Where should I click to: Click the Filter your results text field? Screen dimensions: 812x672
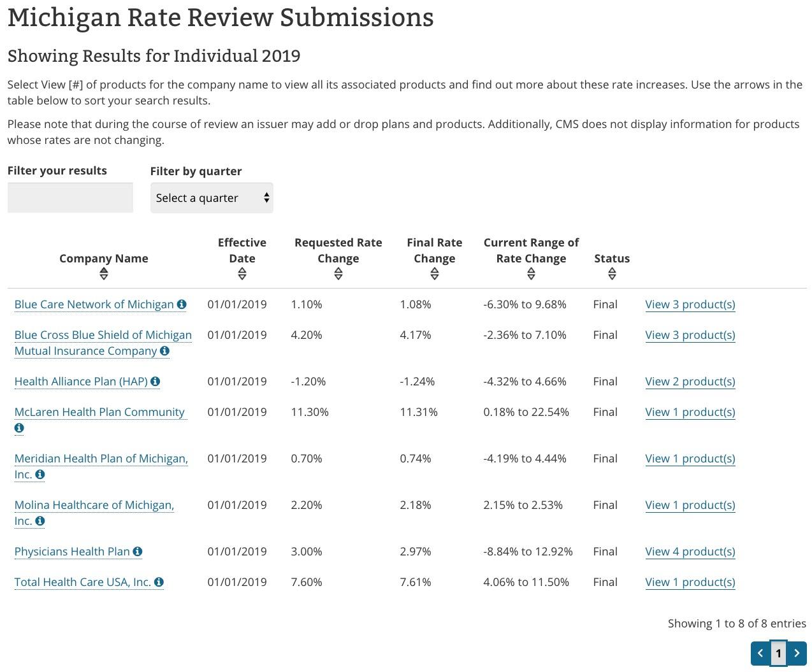click(x=70, y=197)
